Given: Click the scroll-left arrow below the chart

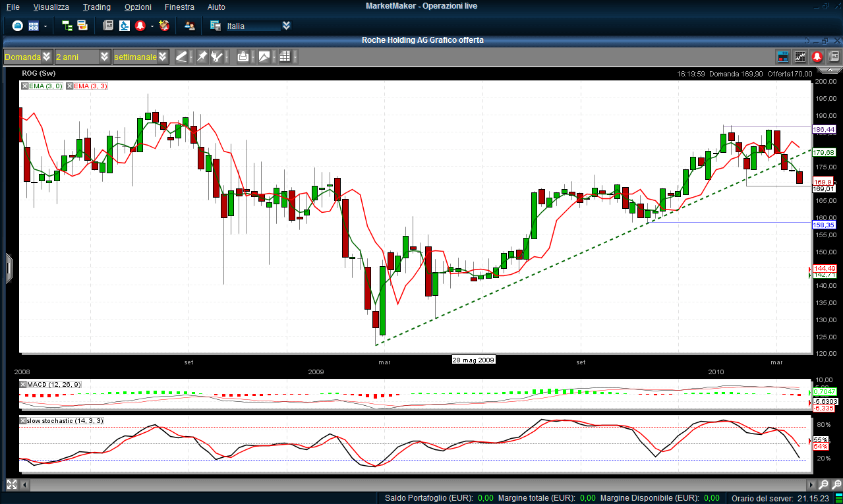Looking at the screenshot, I should tap(25, 485).
